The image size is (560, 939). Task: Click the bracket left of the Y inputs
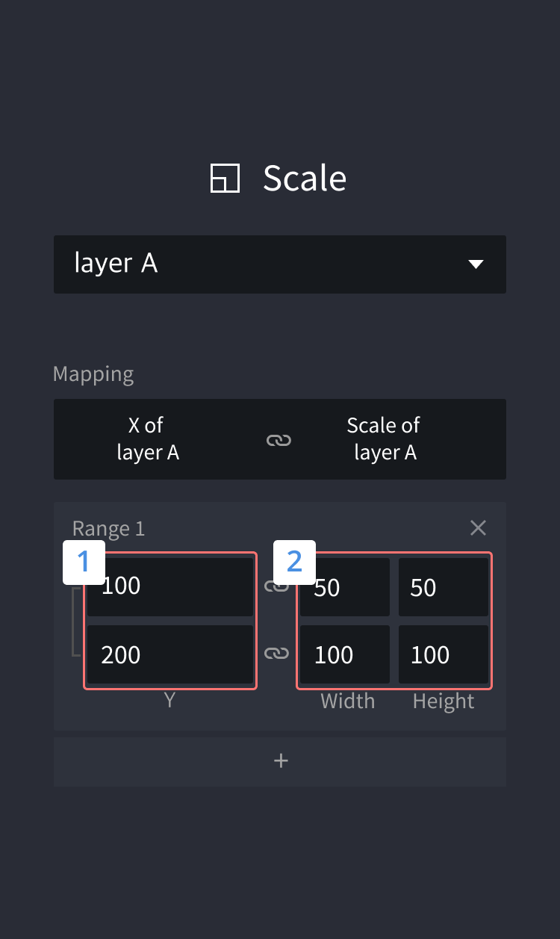coord(75,622)
